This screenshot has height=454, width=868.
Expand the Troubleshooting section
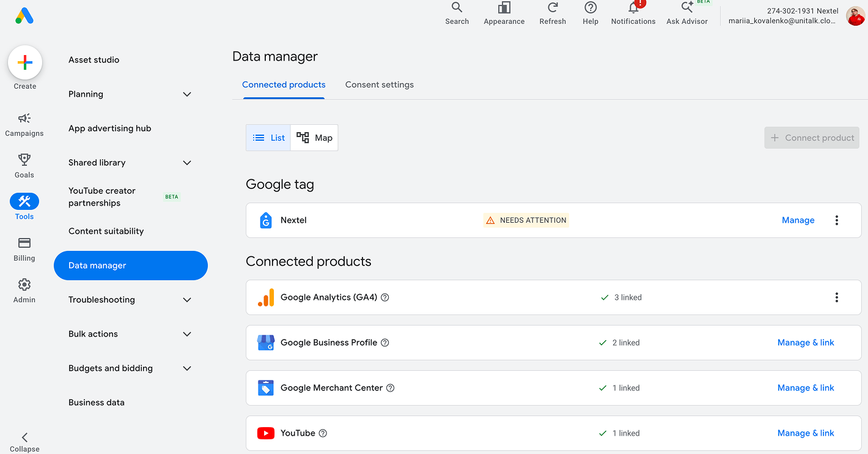click(x=187, y=300)
